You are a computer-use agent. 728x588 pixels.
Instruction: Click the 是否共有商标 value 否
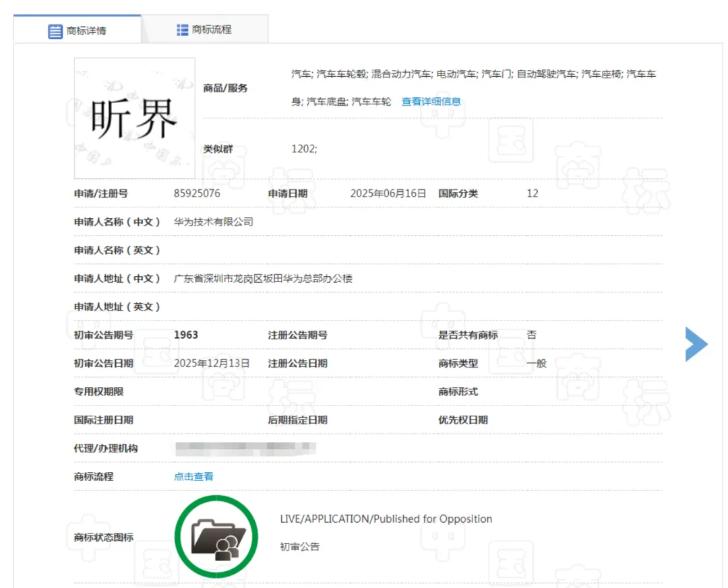[x=532, y=335]
